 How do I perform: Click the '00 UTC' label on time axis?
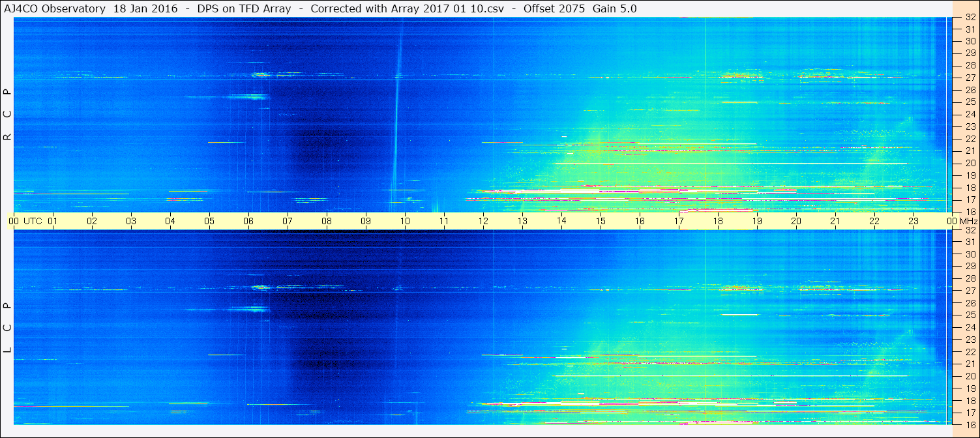pos(25,221)
